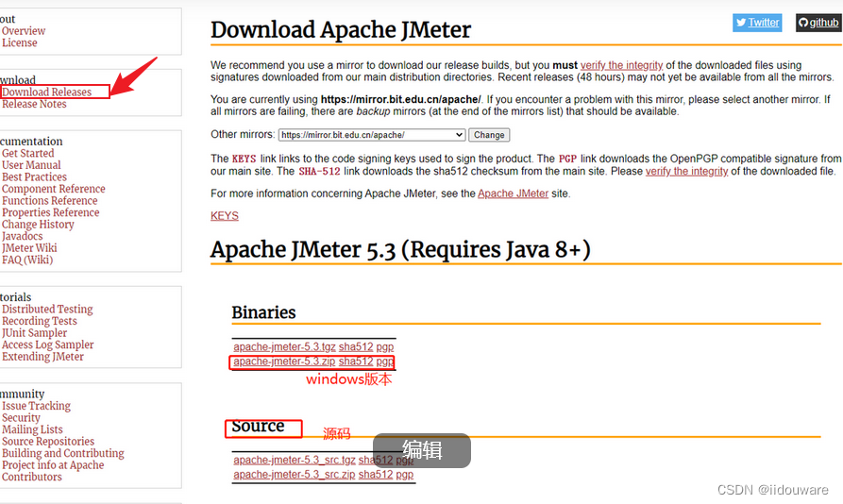Open Extending JMeter tutorial
843x504 pixels.
[x=43, y=356]
